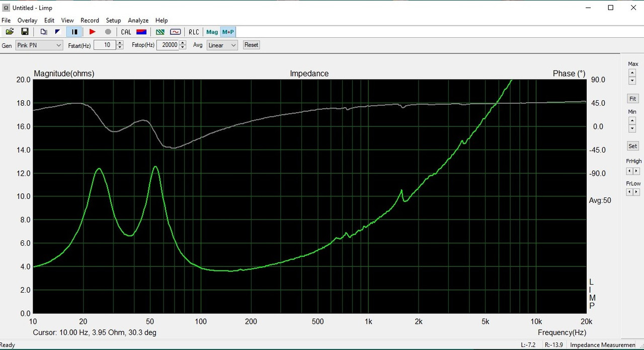Click the Impedance graph title
The height and width of the screenshot is (350, 644).
309,74
